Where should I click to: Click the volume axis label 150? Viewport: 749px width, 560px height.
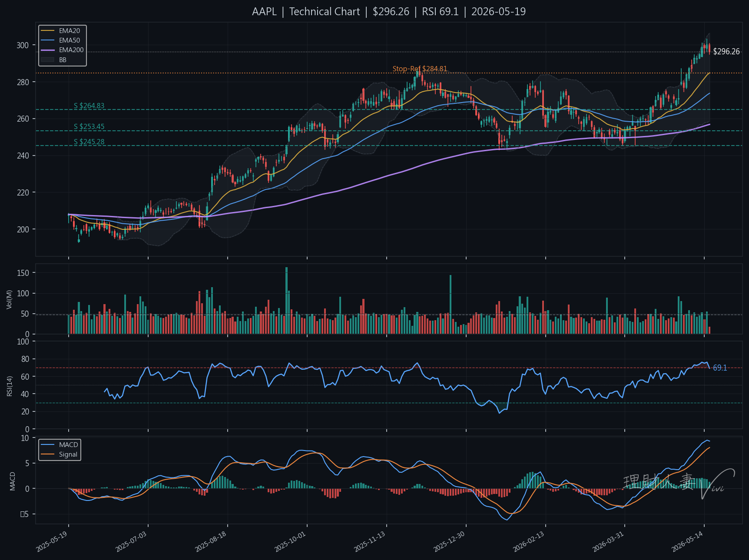23,273
